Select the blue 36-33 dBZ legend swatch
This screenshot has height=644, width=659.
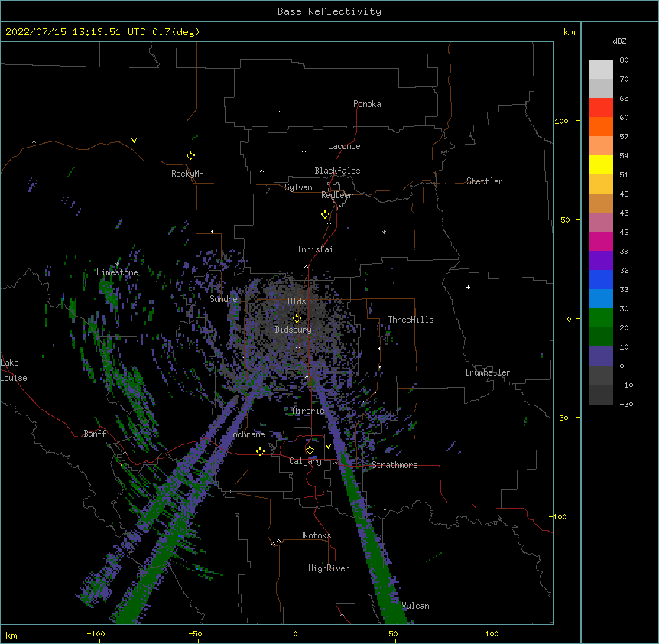[601, 279]
